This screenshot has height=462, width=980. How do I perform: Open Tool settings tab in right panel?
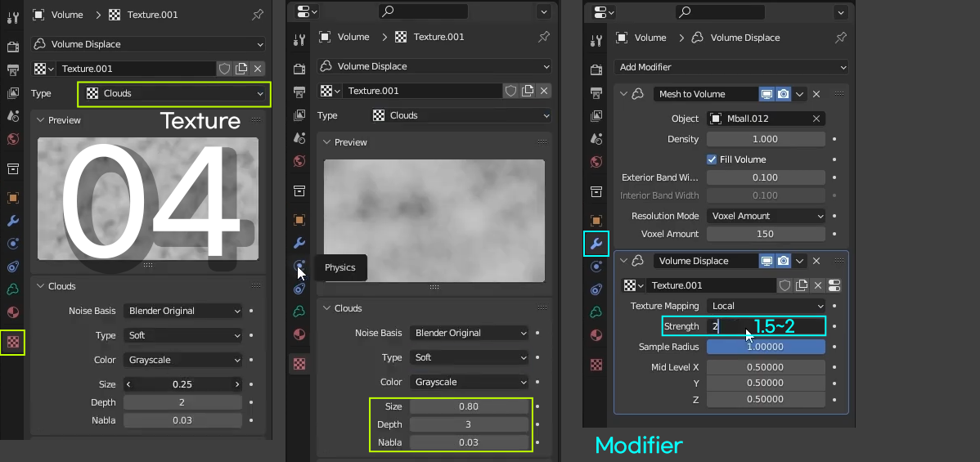(596, 41)
